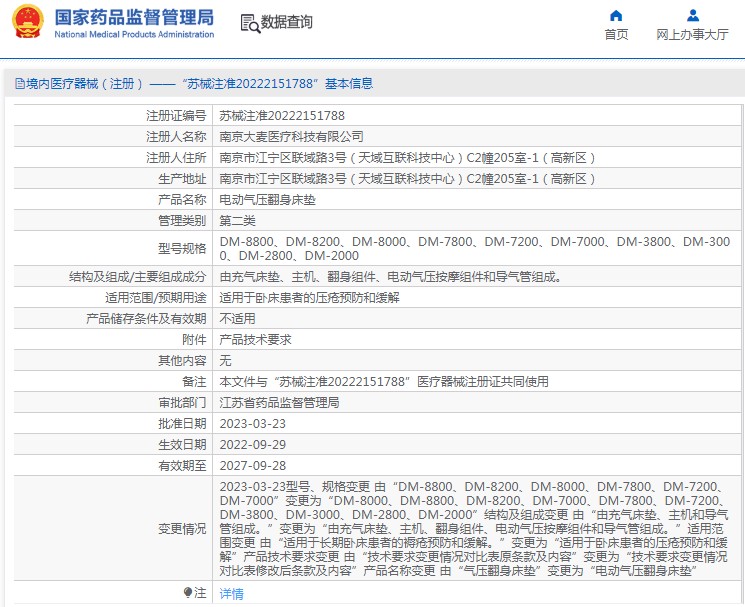Click the 型号规格 model list value
The height and width of the screenshot is (607, 745).
coord(475,248)
